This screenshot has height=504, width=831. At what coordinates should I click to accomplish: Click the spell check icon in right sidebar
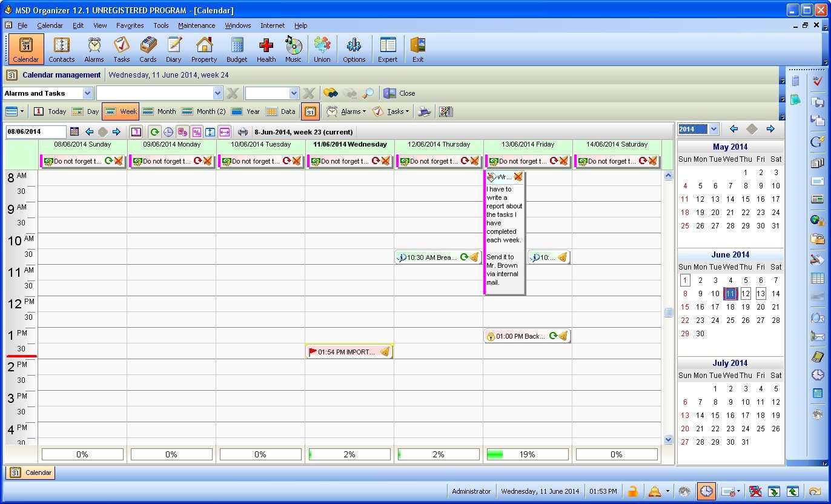[x=818, y=81]
